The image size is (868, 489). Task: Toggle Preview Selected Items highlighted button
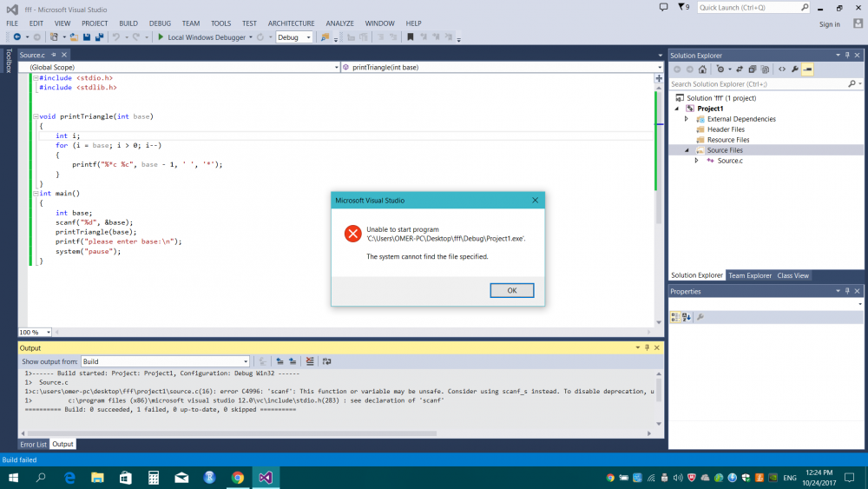[807, 69]
